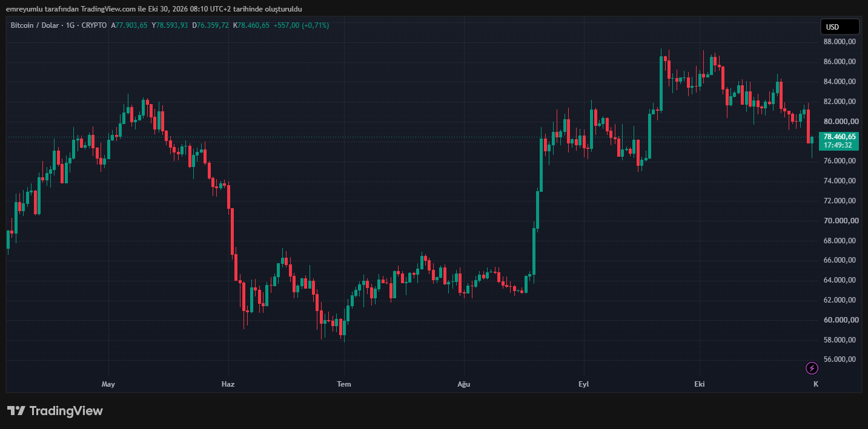Click the 86.000,00 price axis label
868x429 pixels.
pos(839,62)
